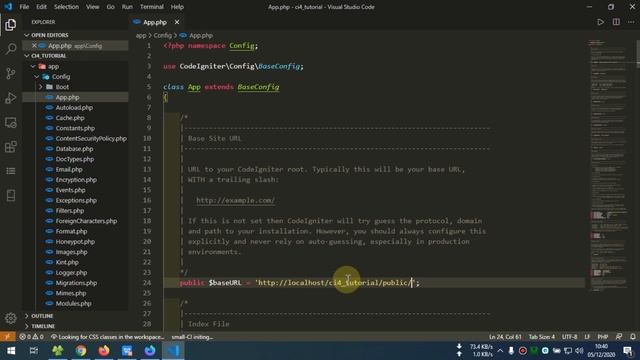This screenshot has height=360, width=640.
Task: Open Database.php in the explorer
Action: point(74,149)
